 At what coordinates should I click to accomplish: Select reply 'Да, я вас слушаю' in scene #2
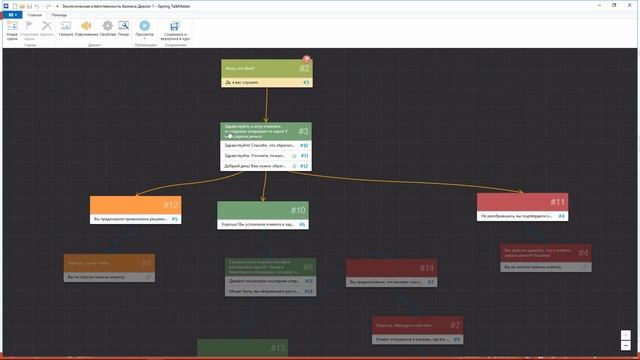pos(267,82)
